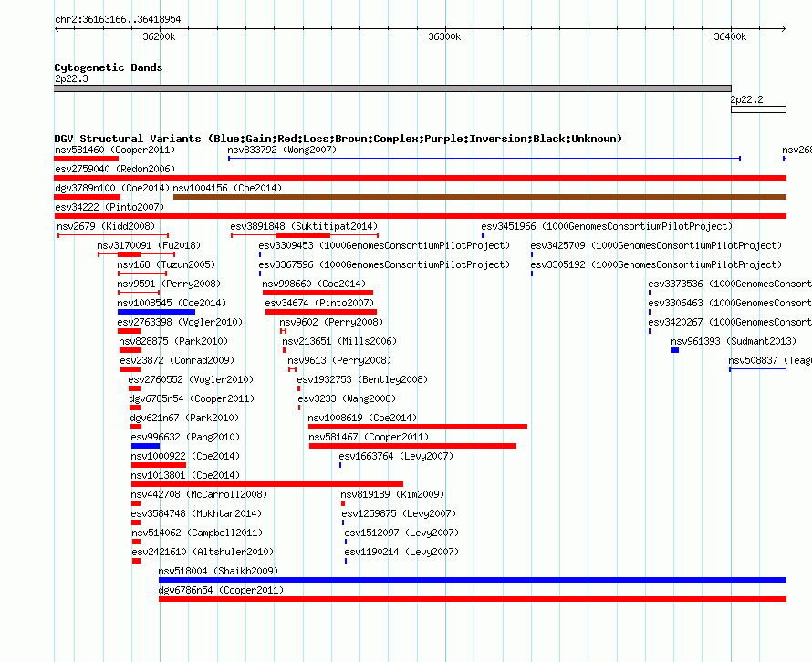Screen dimensions: 812x662
Task: Click esv3306463 variant label
Action: [x=730, y=304]
